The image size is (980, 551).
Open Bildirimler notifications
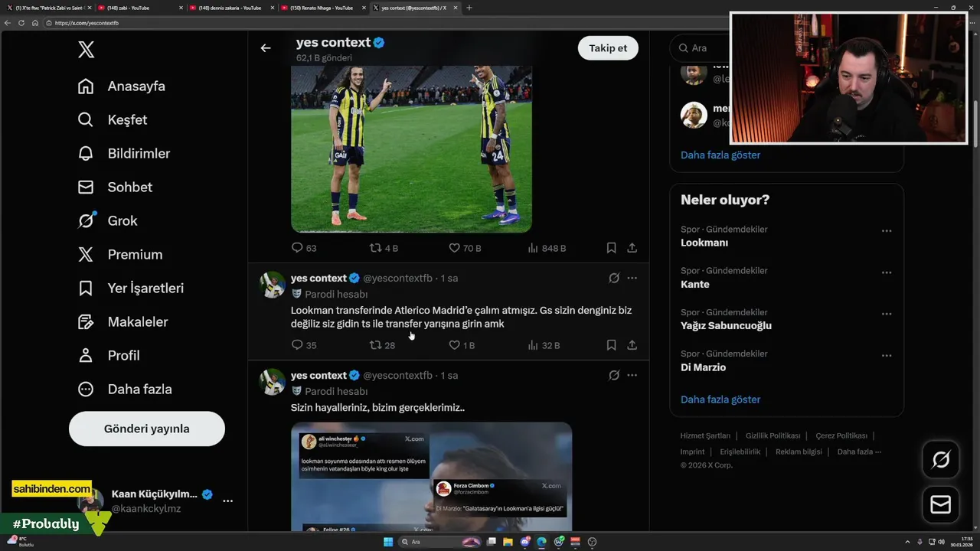pyautogui.click(x=124, y=154)
